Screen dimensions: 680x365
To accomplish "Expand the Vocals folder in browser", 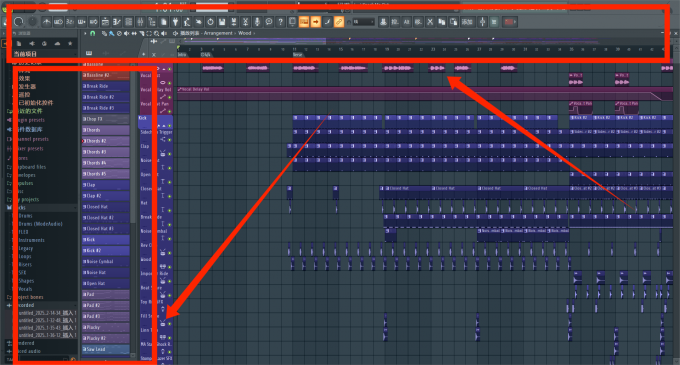I will pyautogui.click(x=25, y=289).
